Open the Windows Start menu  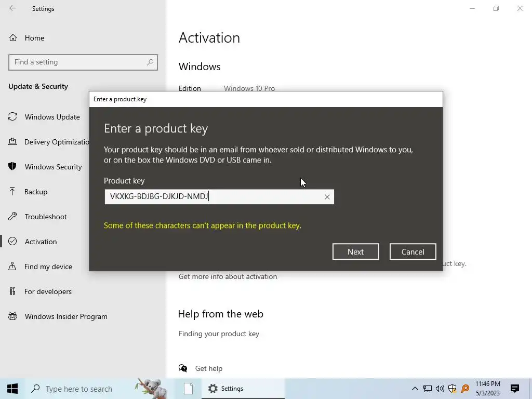point(12,389)
